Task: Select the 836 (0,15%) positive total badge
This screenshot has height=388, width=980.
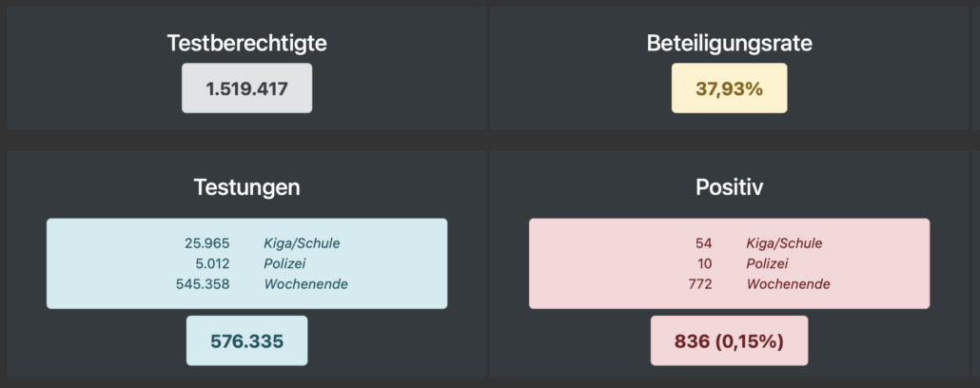Action: coord(730,340)
